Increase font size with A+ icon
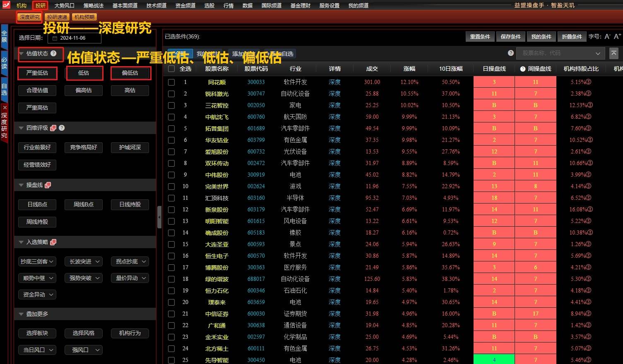623x364 pixels. (x=617, y=36)
